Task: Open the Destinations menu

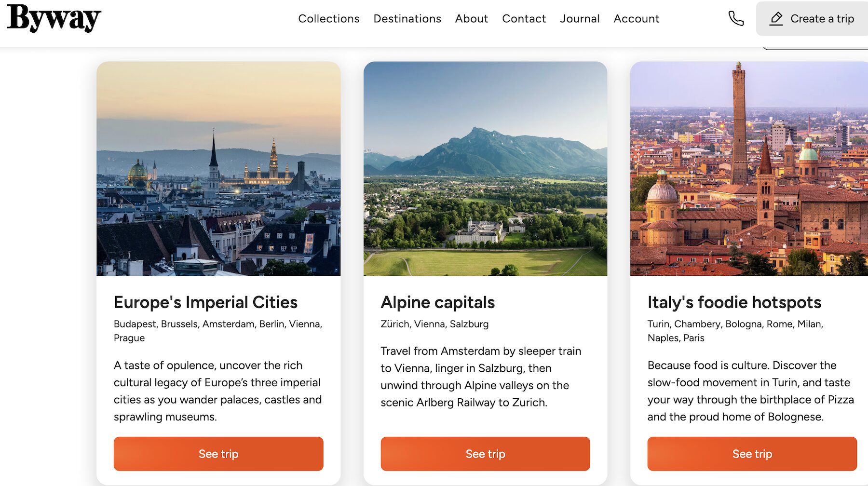Action: coord(407,19)
